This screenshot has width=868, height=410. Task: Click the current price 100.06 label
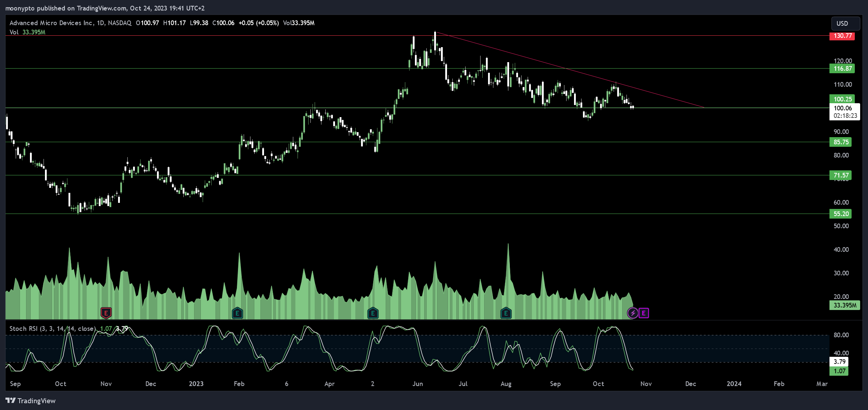tap(843, 108)
